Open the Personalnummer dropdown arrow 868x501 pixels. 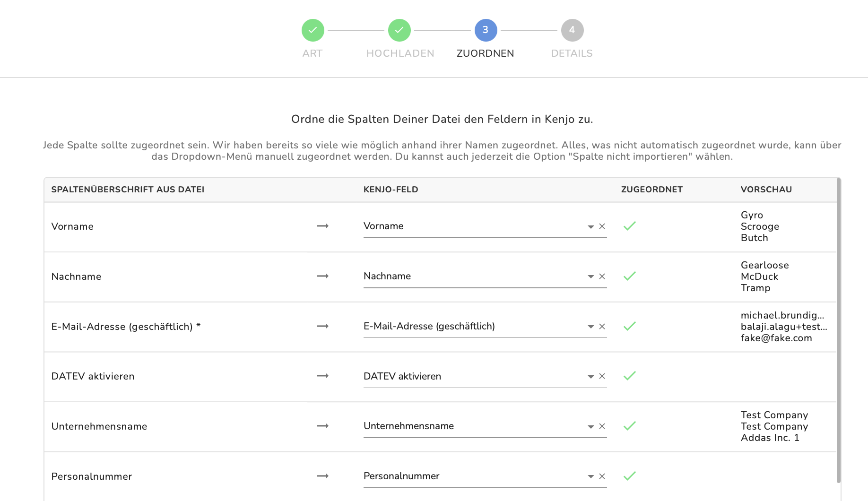click(x=590, y=477)
